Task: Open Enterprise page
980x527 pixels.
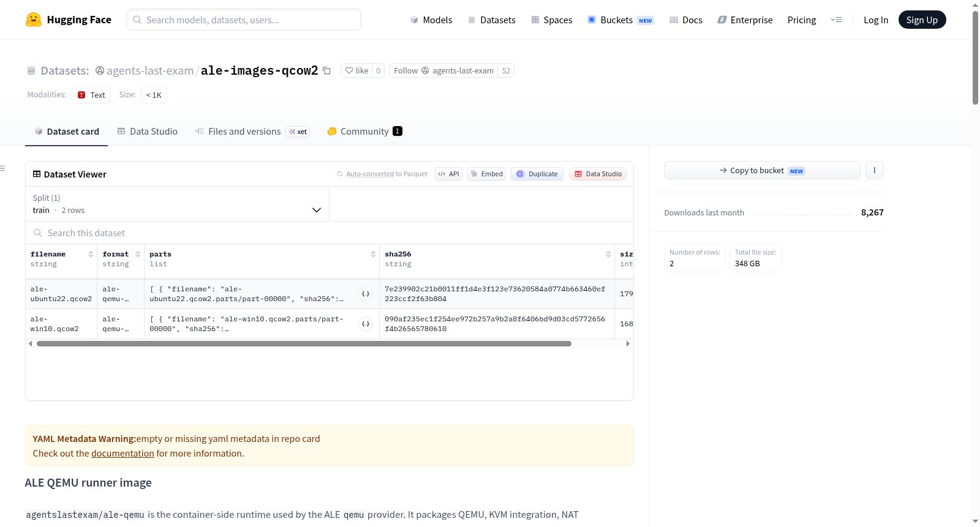Action: (745, 20)
